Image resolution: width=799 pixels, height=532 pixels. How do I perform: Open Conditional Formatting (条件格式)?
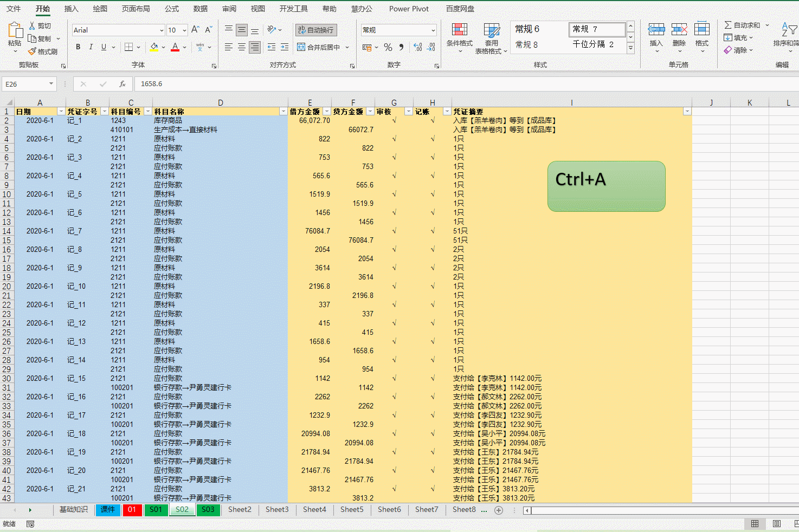click(460, 38)
